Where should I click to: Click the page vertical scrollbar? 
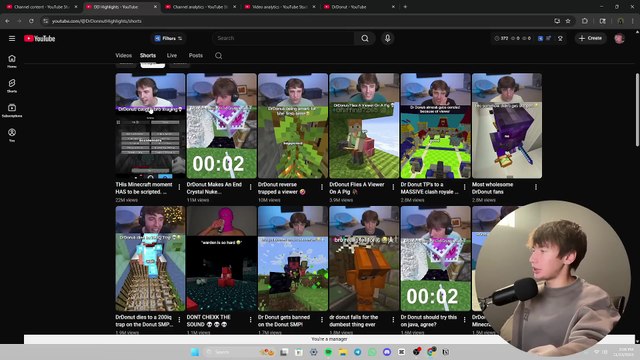click(637, 110)
